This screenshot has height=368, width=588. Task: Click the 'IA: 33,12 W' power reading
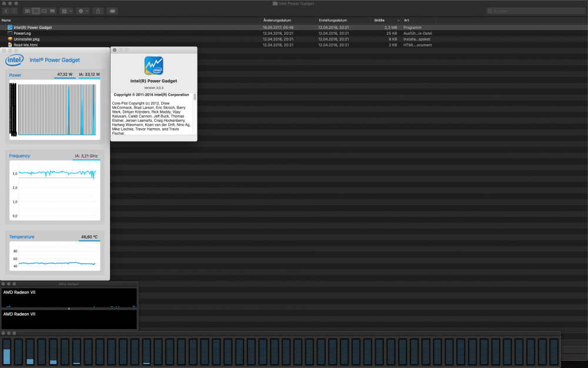(89, 74)
